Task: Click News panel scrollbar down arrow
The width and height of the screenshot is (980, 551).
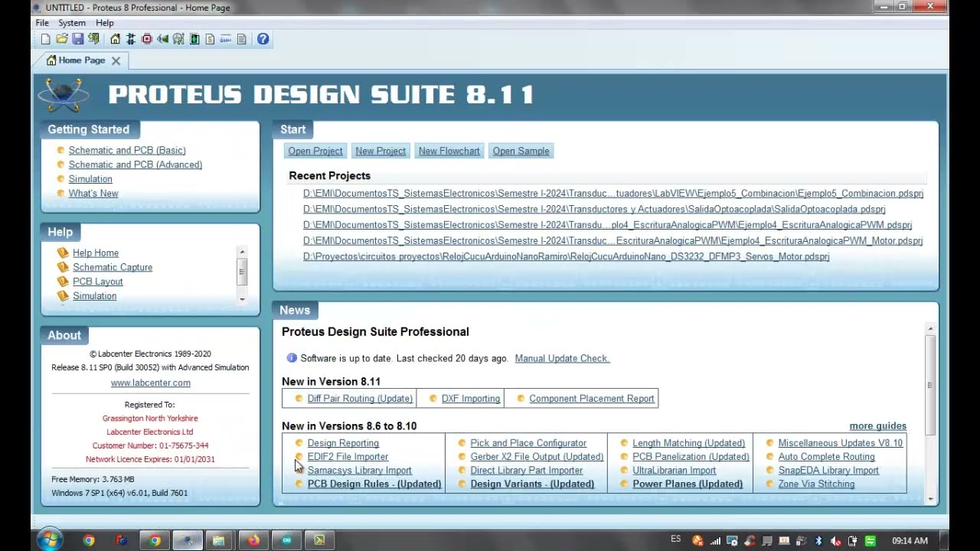Action: [930, 500]
